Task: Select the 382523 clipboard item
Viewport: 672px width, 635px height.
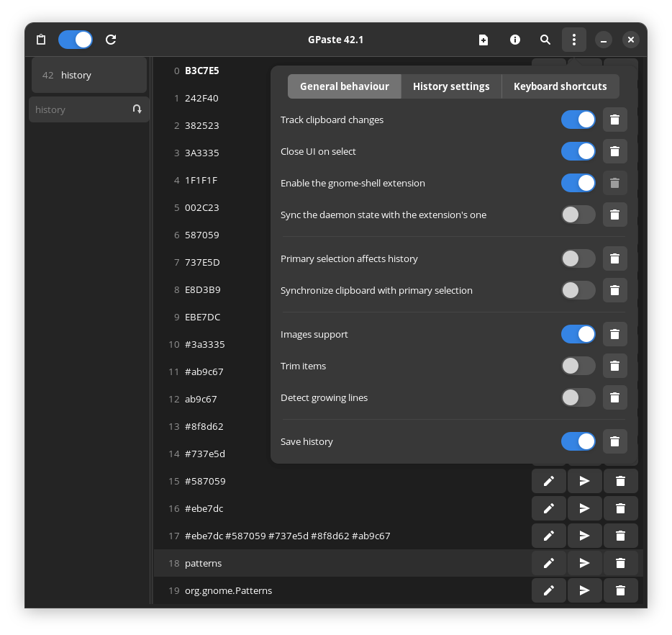Action: tap(202, 125)
